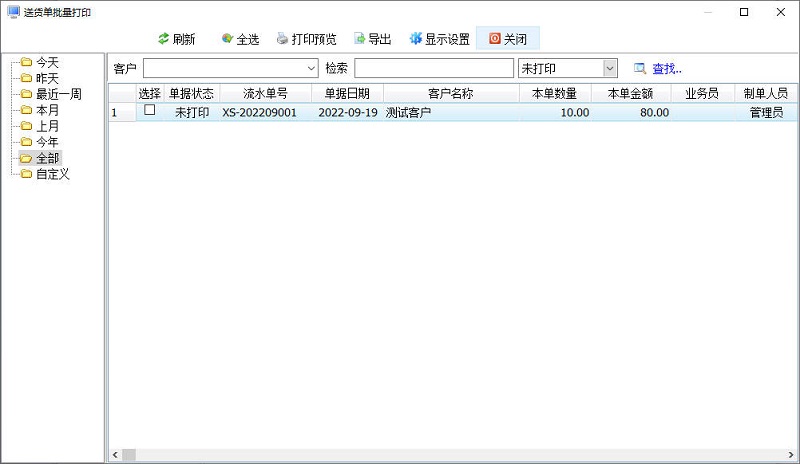Click the 导出 export icon
This screenshot has height=464, width=800.
360,39
